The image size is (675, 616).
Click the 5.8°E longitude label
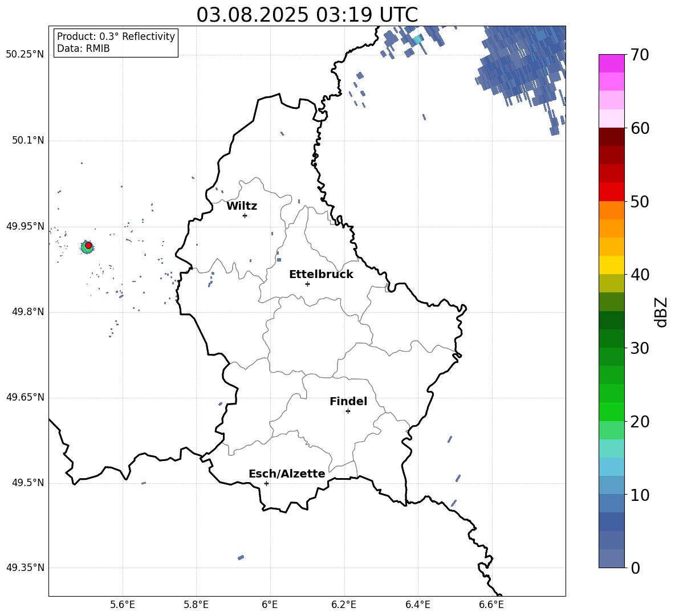pyautogui.click(x=196, y=605)
